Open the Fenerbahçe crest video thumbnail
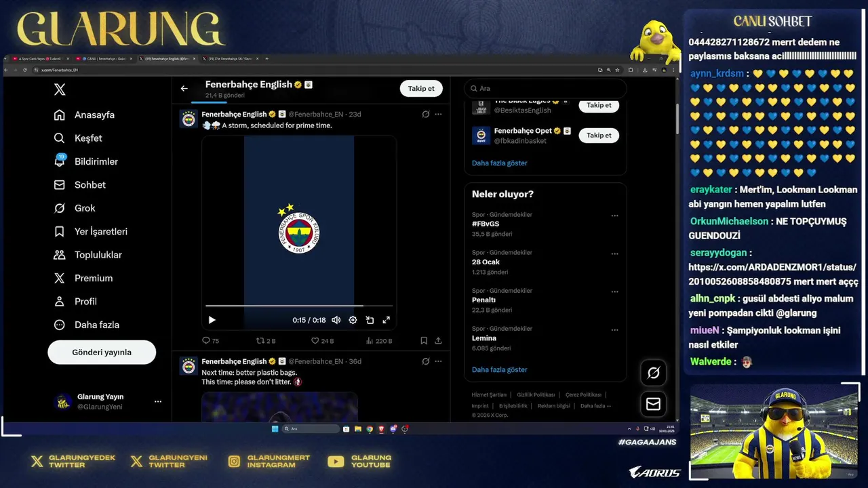Viewport: 868px width, 488px height. pyautogui.click(x=299, y=232)
